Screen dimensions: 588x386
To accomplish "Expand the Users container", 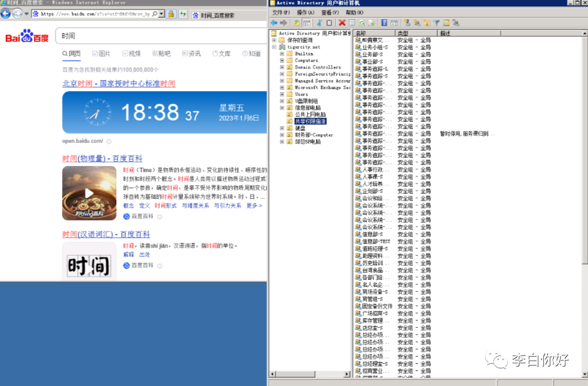I will pos(282,94).
